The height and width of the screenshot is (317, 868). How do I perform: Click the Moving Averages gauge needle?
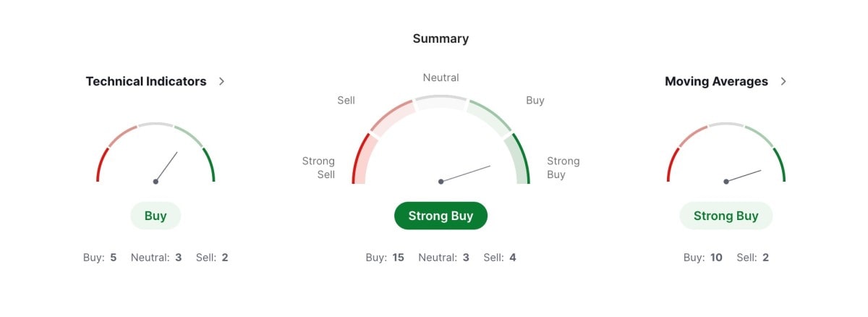[744, 176]
